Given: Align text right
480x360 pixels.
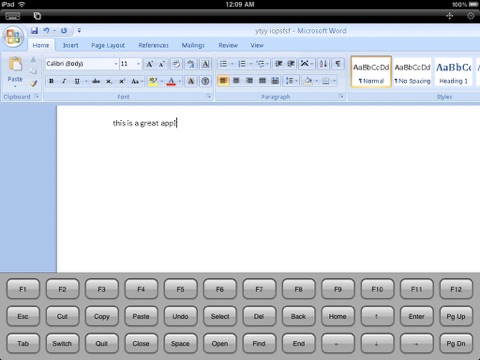Looking at the screenshot, I should pyautogui.click(x=249, y=81).
